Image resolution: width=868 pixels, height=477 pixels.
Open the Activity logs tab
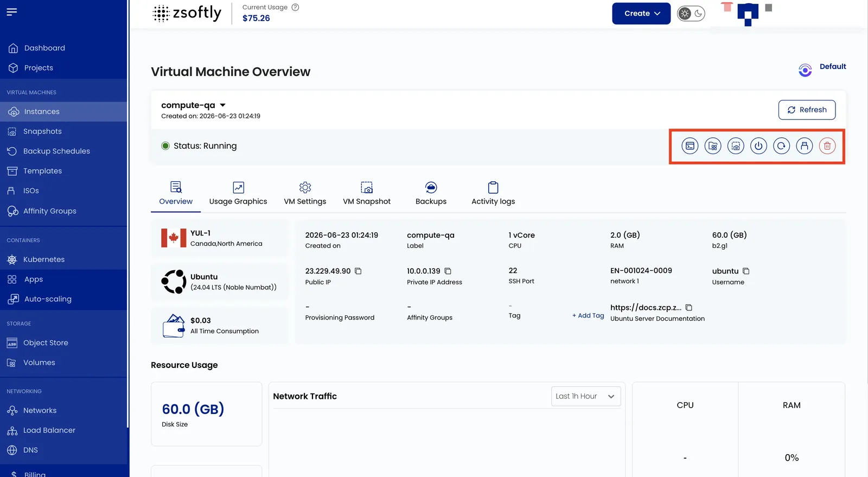pos(493,194)
